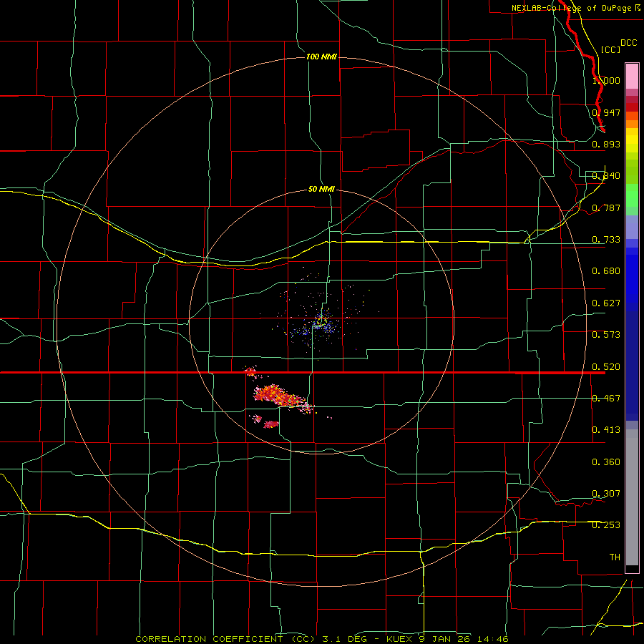The width and height of the screenshot is (644, 644).
Task: Click the Correlation Coefficient KUEX caption text
Action: pyautogui.click(x=322, y=639)
